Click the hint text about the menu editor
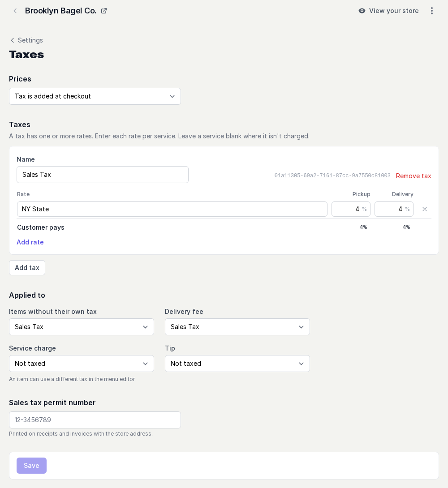448x488 pixels. pos(72,379)
